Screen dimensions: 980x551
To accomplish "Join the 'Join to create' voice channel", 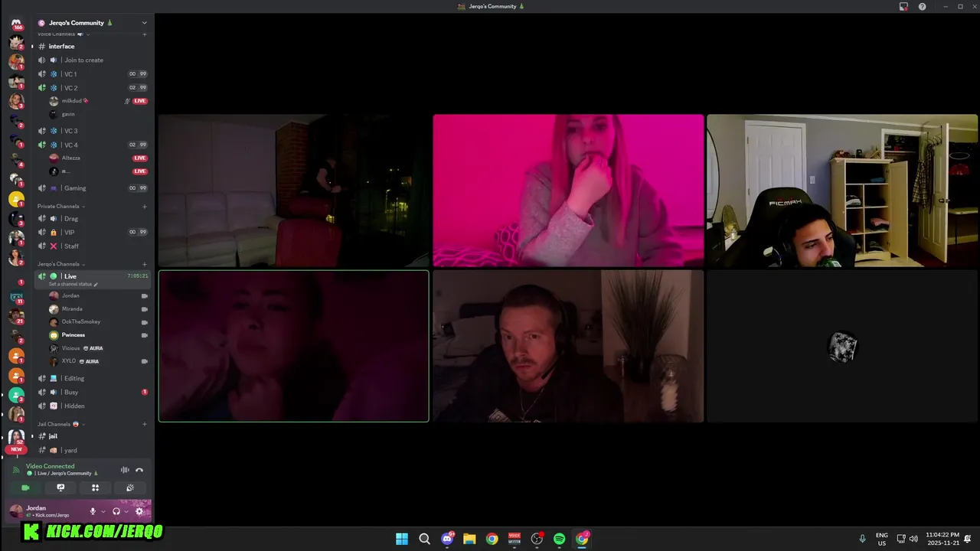I will click(93, 60).
